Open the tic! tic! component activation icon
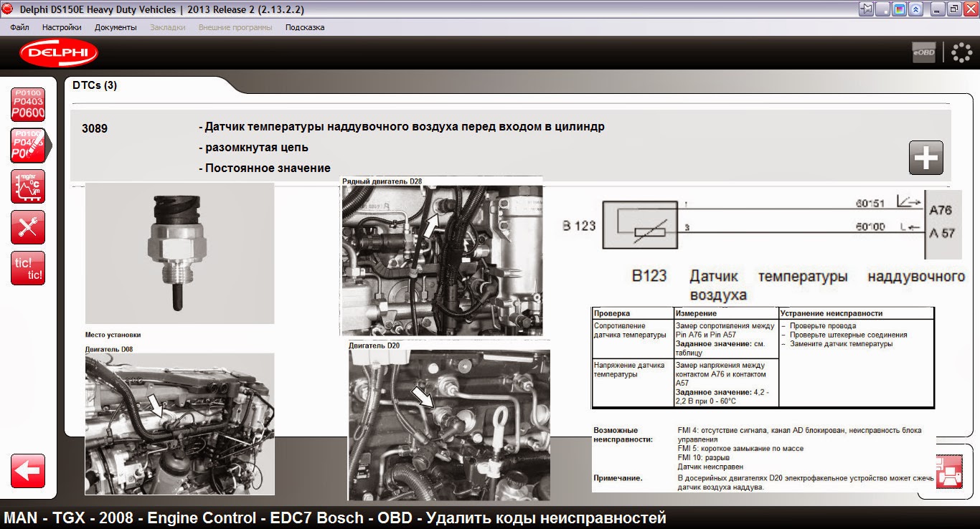This screenshot has width=980, height=529. tap(28, 268)
